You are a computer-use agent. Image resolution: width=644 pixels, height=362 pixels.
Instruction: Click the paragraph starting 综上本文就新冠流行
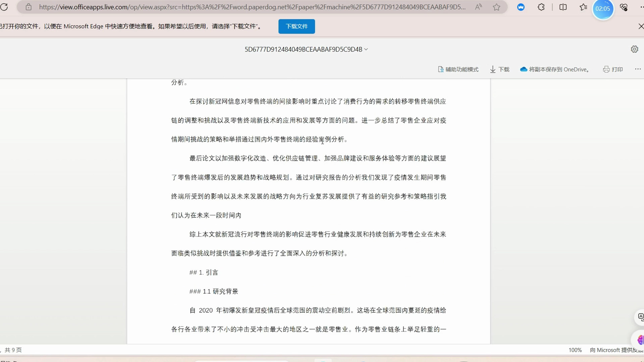click(x=309, y=244)
